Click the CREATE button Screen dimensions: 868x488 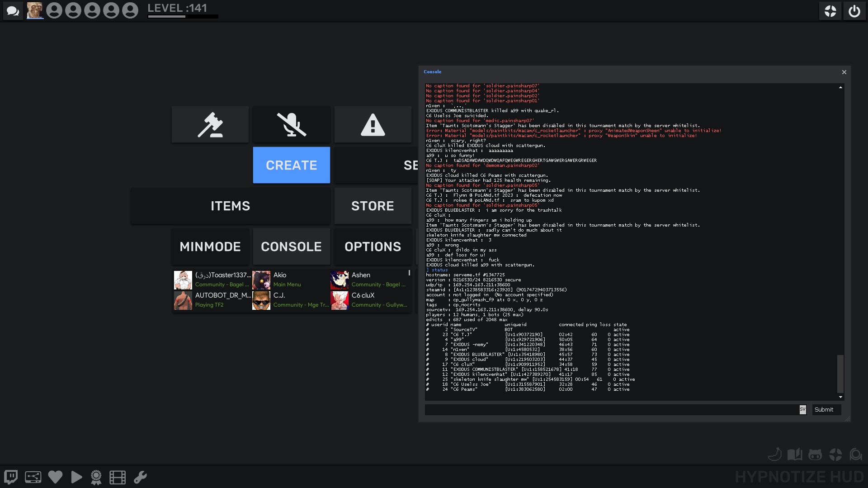click(292, 165)
